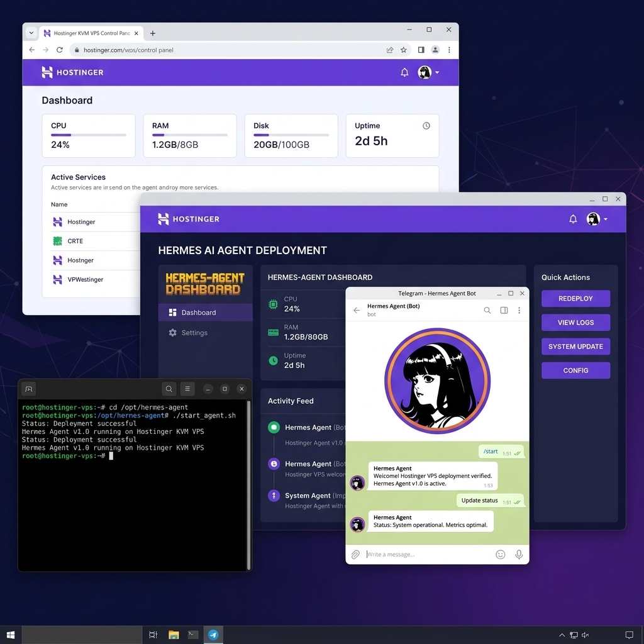Viewport: 644px width, 644px height.
Task: Click Hostinger logo in Hermes deployment window
Action: pos(189,219)
